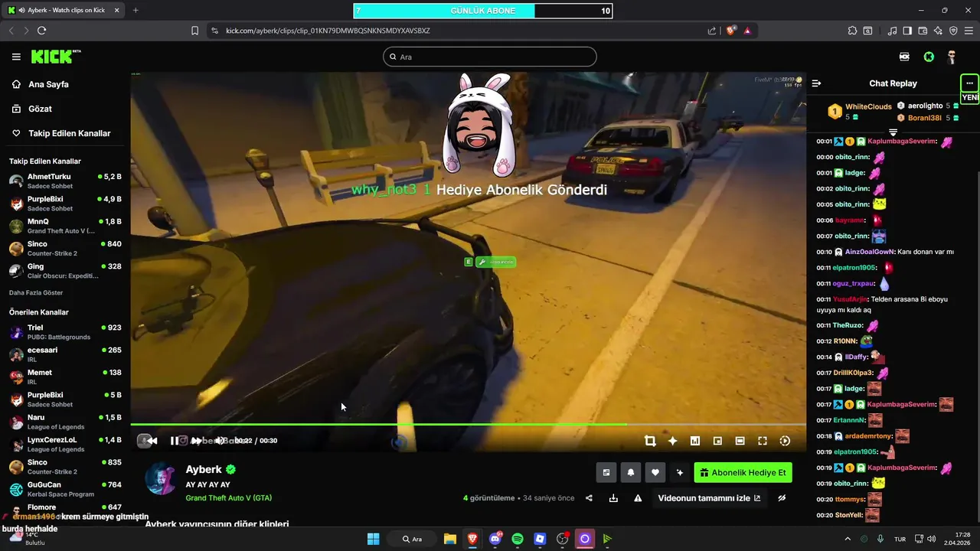Open chat options three-dot menu
Viewport: 980px width, 551px height.
(969, 83)
